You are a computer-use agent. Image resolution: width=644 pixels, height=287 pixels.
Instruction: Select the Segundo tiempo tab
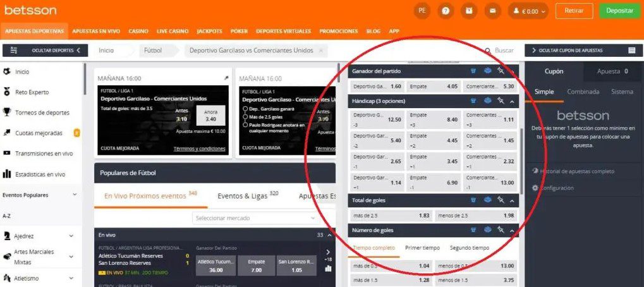470,248
